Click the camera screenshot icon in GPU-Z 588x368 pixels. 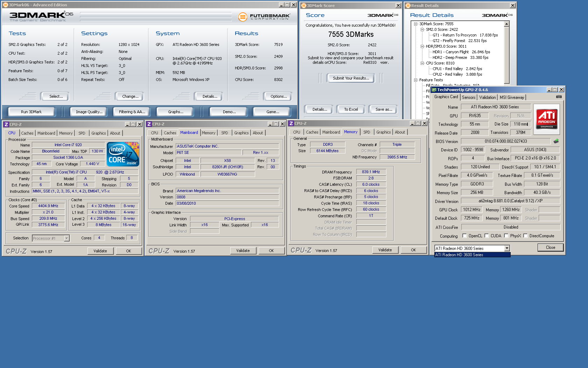[559, 97]
